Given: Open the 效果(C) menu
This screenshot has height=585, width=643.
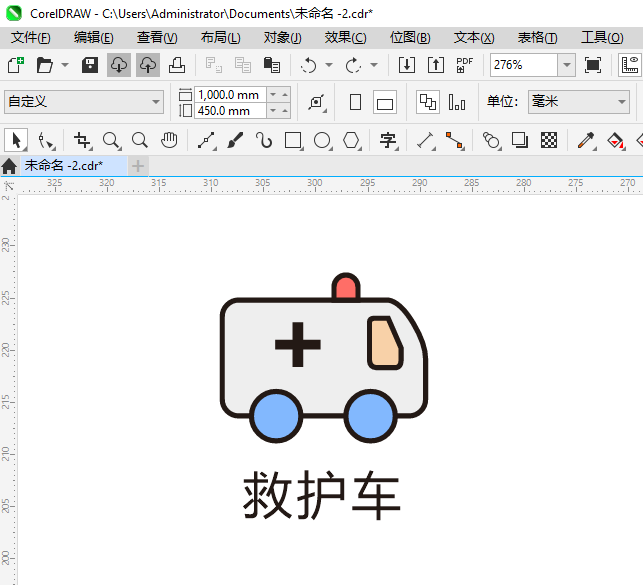Looking at the screenshot, I should [x=346, y=38].
